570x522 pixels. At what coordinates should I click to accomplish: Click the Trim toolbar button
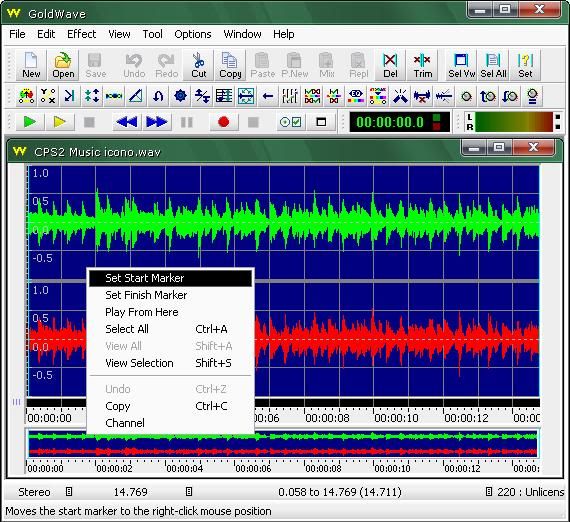click(x=422, y=65)
